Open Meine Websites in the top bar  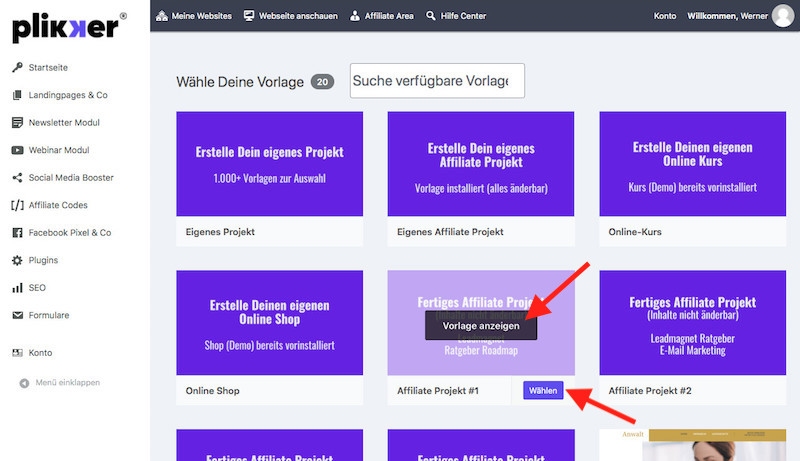[194, 16]
